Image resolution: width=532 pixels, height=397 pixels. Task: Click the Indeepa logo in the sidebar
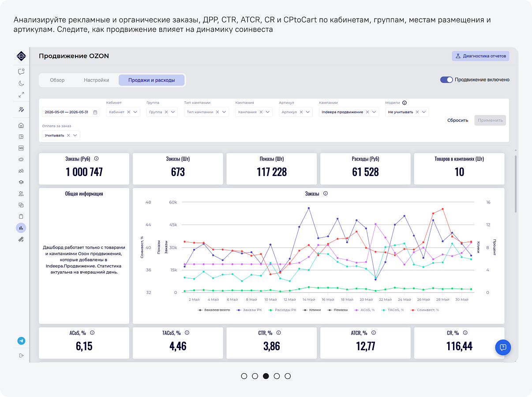pyautogui.click(x=21, y=56)
